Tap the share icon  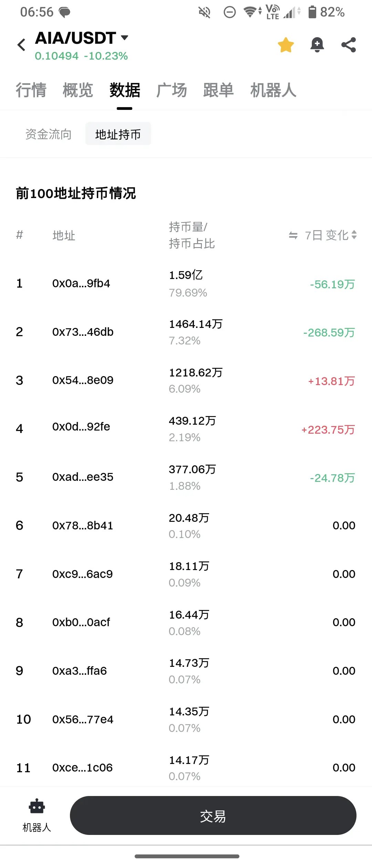(348, 45)
